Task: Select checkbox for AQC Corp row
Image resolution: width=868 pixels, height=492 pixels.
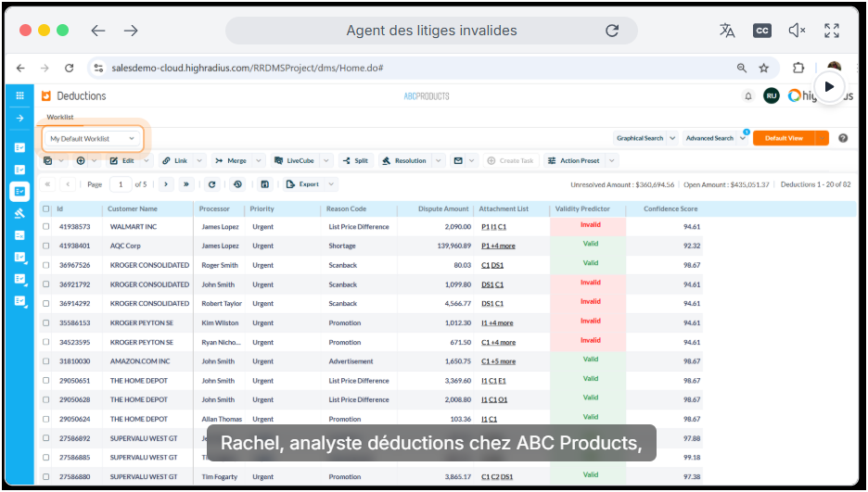Action: click(x=46, y=246)
